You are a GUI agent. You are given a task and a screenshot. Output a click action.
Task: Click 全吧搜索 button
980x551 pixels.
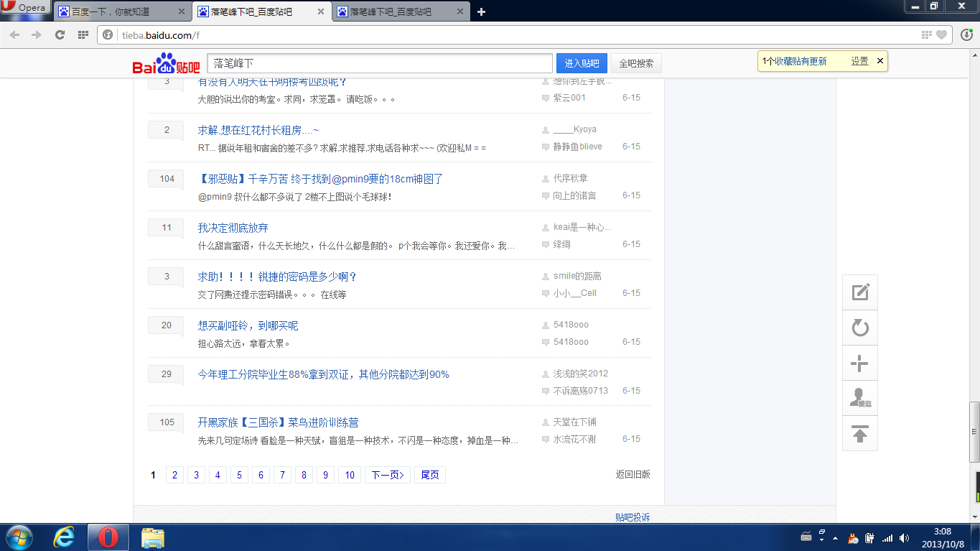pyautogui.click(x=636, y=63)
